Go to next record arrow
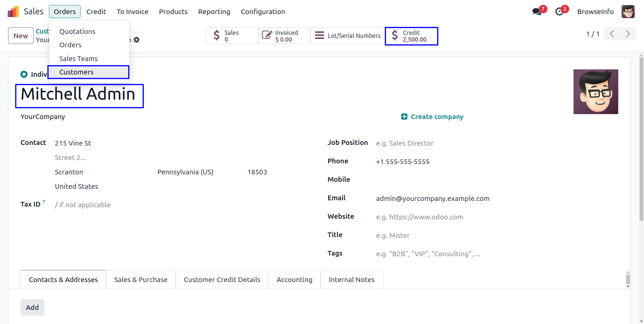644x324 pixels. [628, 34]
